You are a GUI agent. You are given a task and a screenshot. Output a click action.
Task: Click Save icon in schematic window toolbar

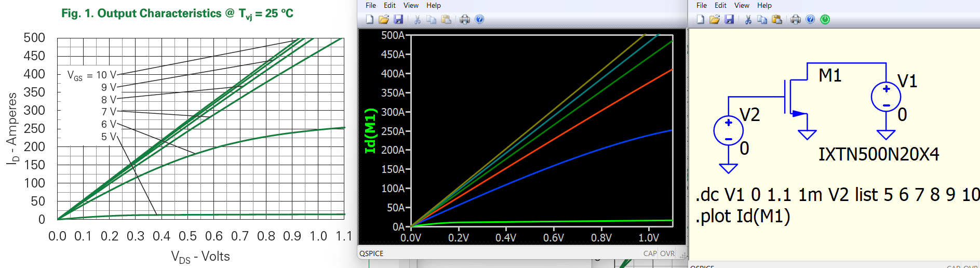pos(729,19)
